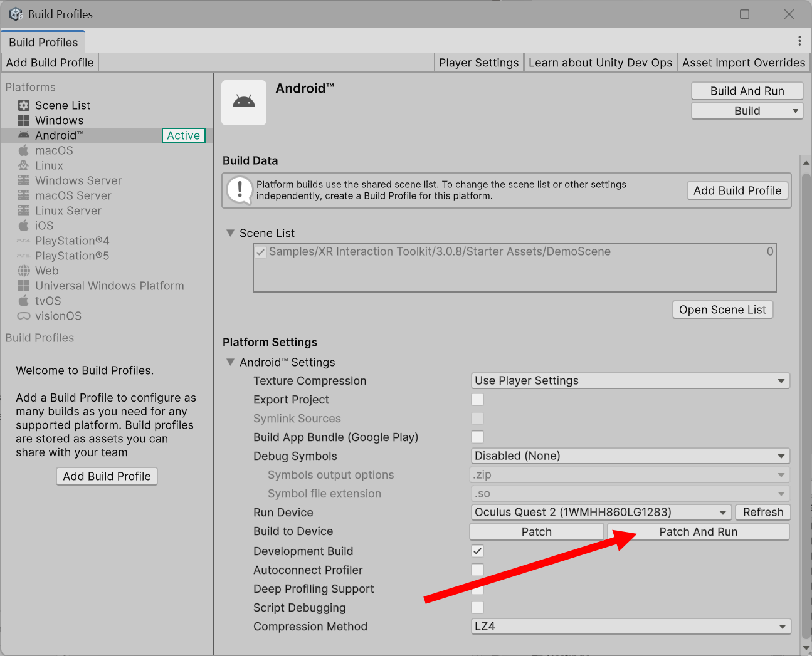This screenshot has height=656, width=812.
Task: Click the Deep Profiling Support label
Action: tap(314, 589)
